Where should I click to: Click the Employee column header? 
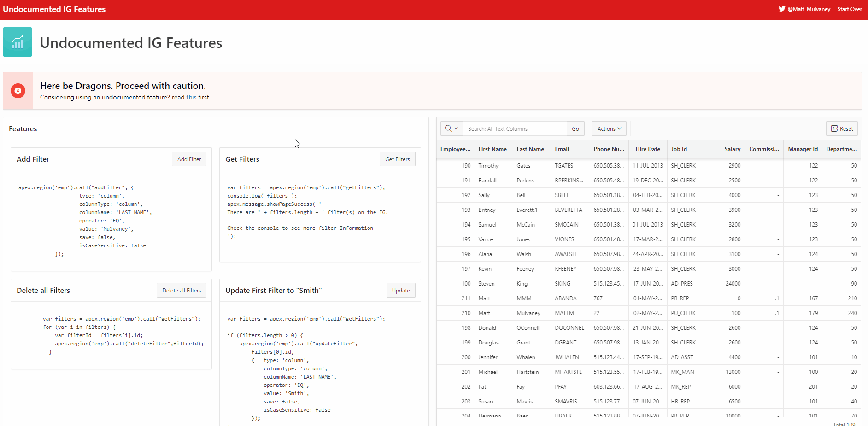point(455,149)
